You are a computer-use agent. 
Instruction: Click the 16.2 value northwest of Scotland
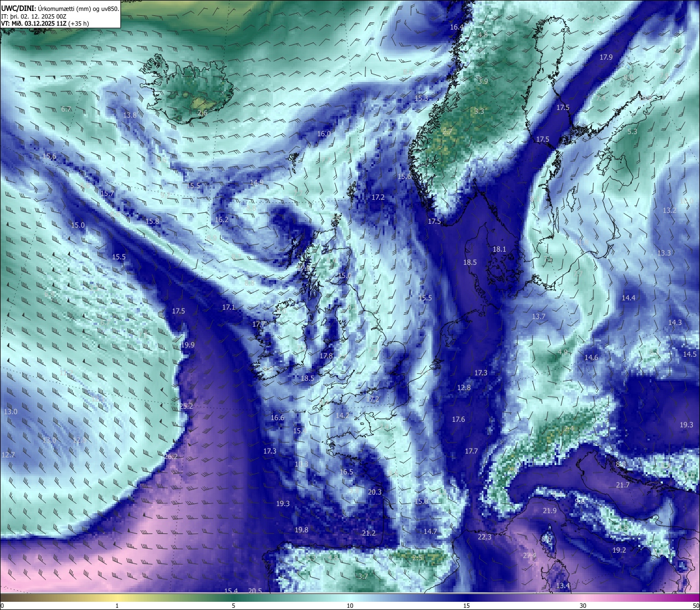coord(221,219)
